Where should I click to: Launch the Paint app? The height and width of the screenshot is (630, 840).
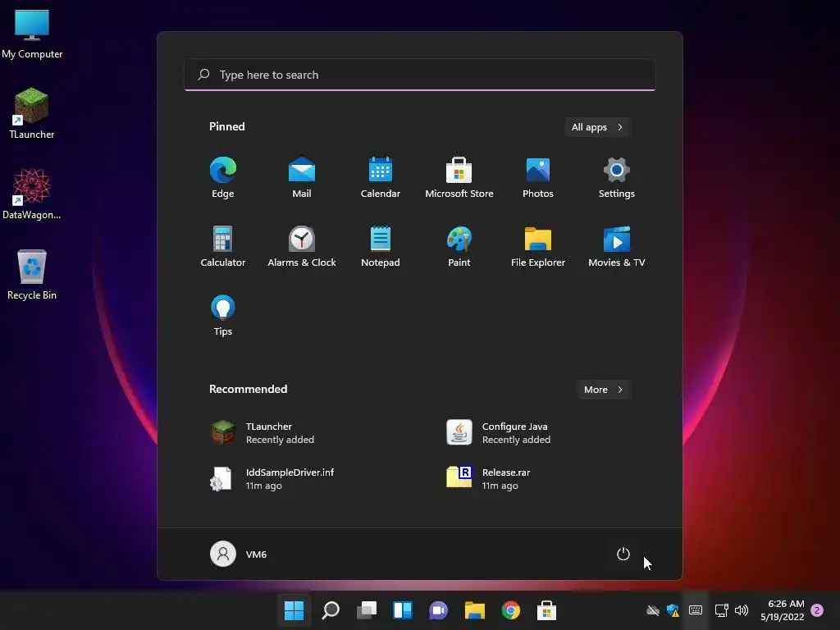[459, 246]
